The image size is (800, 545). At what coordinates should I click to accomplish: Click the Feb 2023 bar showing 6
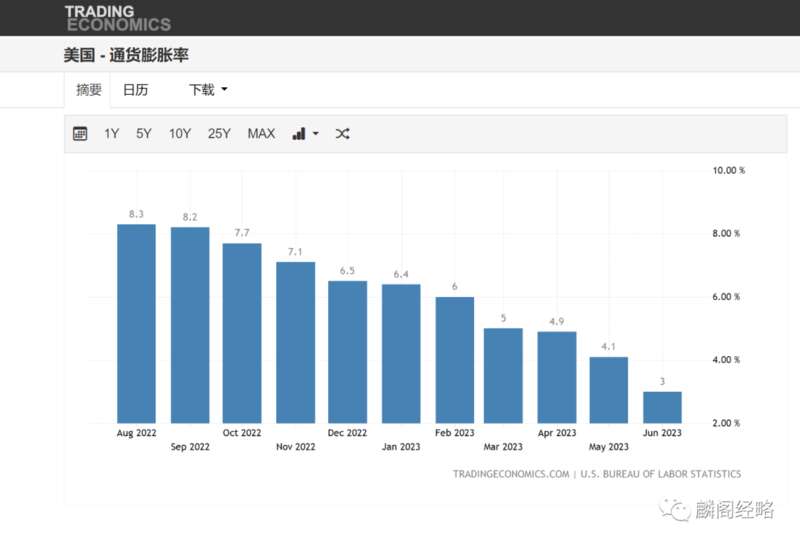455,360
